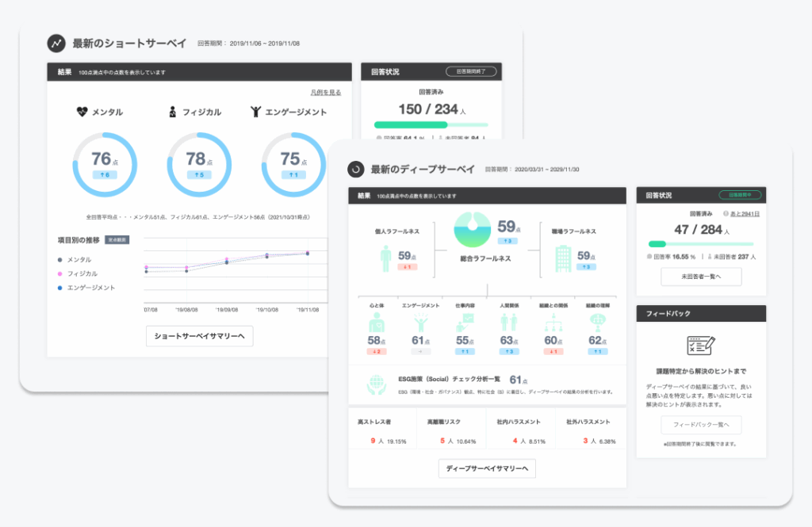Open the 凡例を見る legend link
This screenshot has width=812, height=527.
pos(325,93)
